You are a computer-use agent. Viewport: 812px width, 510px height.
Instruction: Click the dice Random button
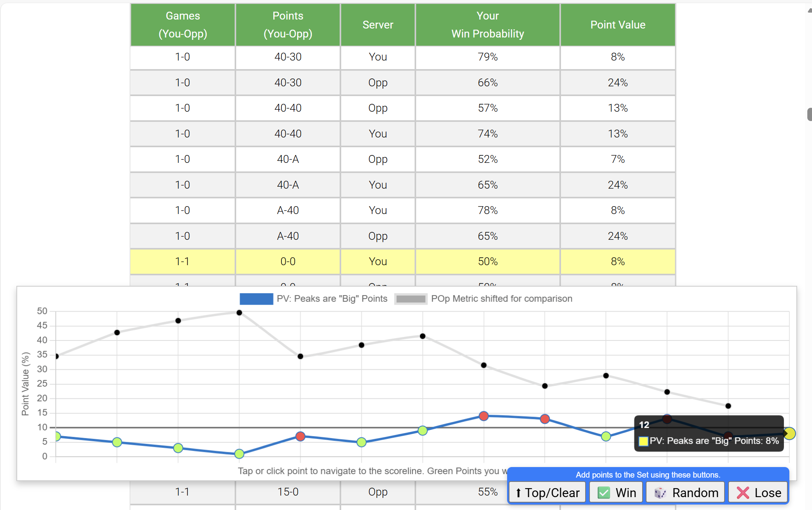pyautogui.click(x=686, y=492)
